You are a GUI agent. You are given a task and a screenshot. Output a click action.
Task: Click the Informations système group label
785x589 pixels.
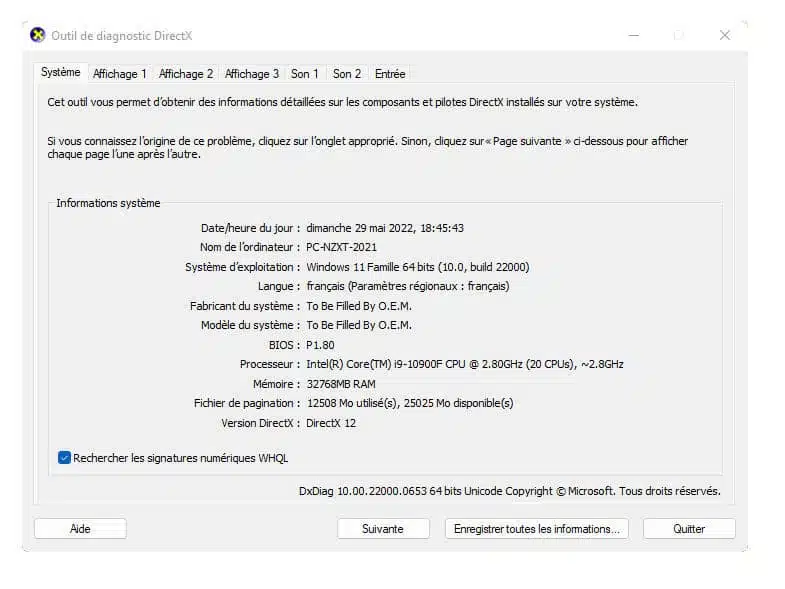(108, 203)
